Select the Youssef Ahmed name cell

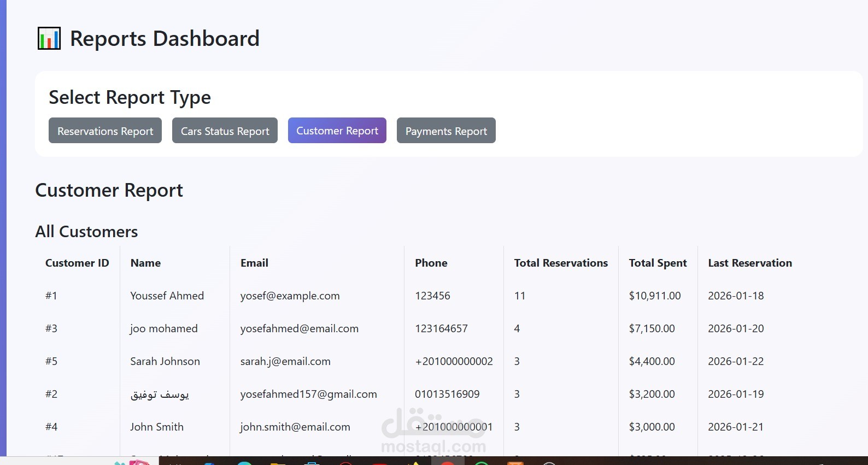[167, 296]
